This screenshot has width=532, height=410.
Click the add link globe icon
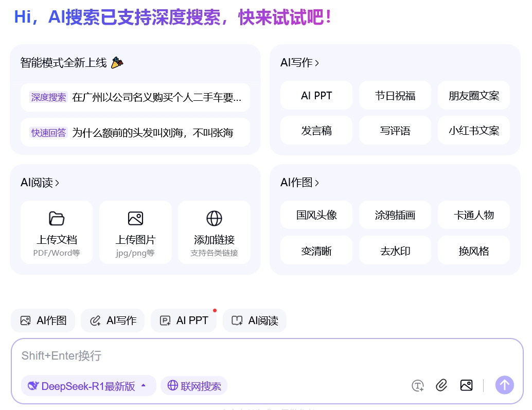point(214,219)
